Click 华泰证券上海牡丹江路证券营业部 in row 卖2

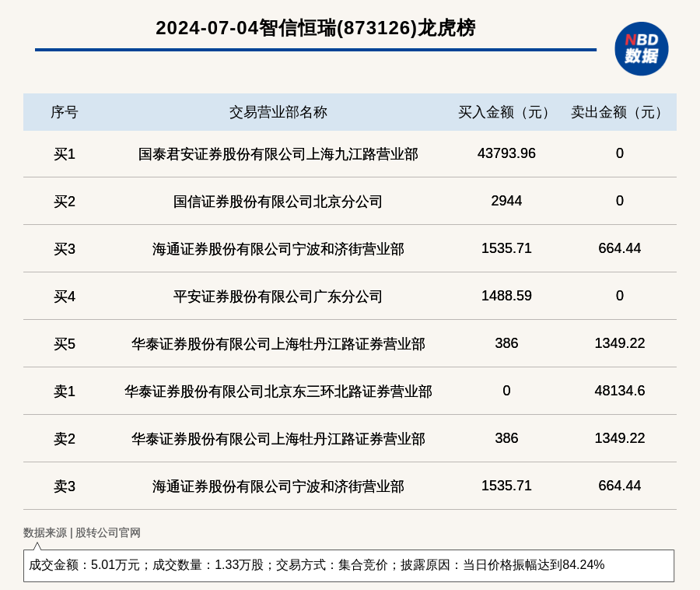tap(278, 438)
